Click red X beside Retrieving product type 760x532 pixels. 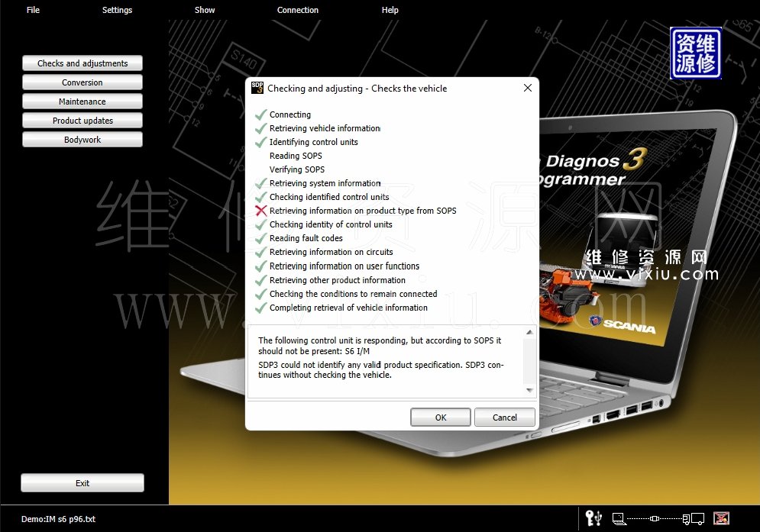[x=261, y=211]
